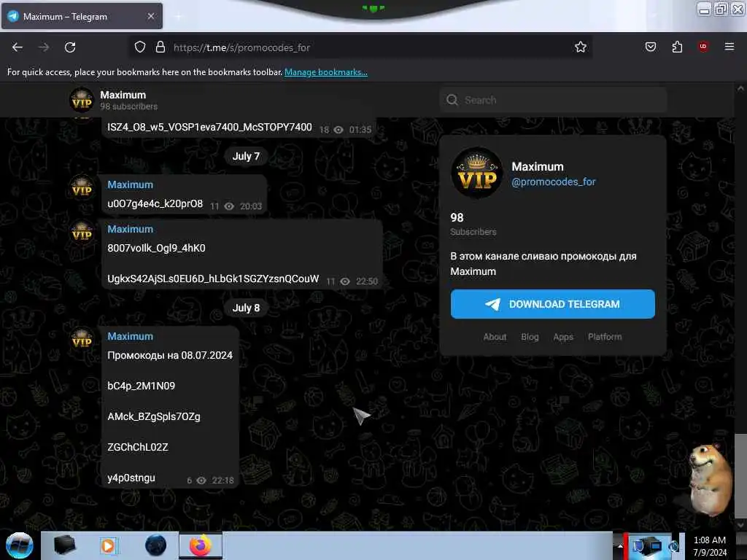Reload the page with the refresh icon
The width and height of the screenshot is (747, 560).
[x=70, y=47]
